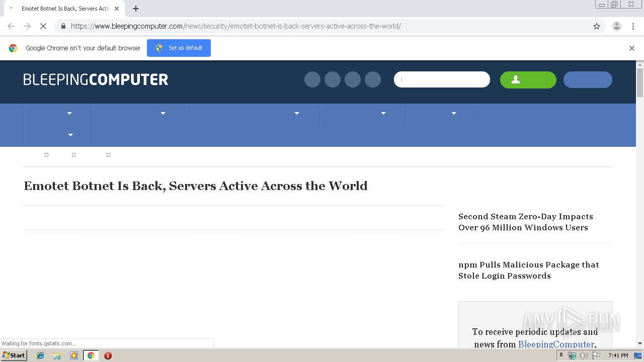Click the BleepingComputer logo
This screenshot has width=644, height=362.
[x=96, y=79]
